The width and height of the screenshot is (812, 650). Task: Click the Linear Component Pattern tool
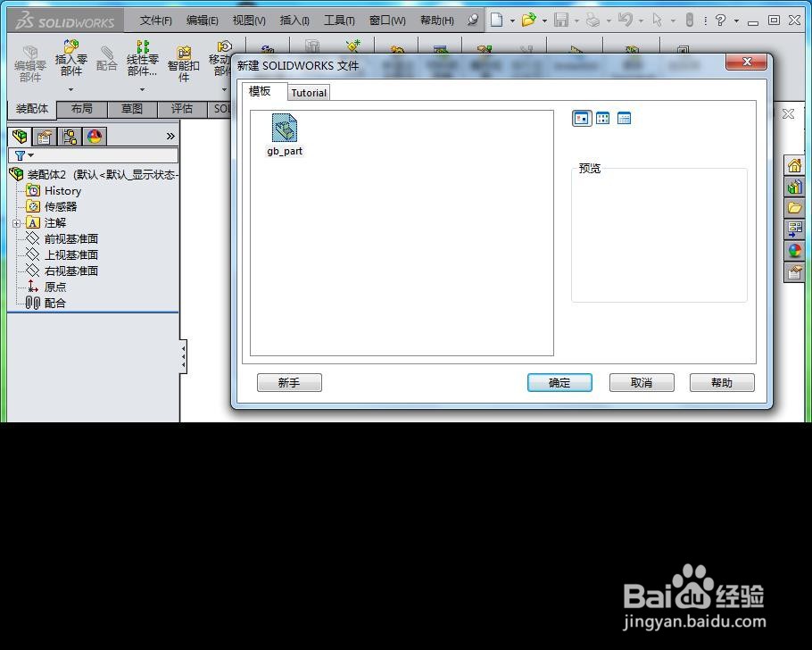click(143, 57)
